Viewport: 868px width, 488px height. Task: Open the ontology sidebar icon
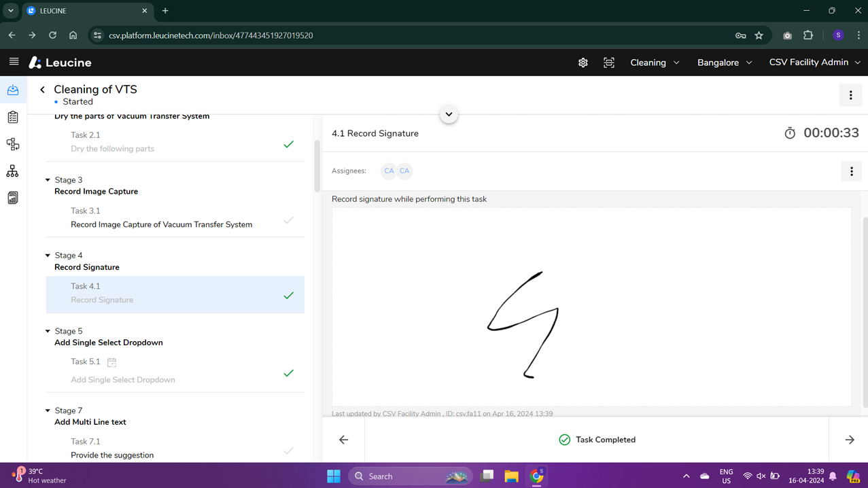13,144
